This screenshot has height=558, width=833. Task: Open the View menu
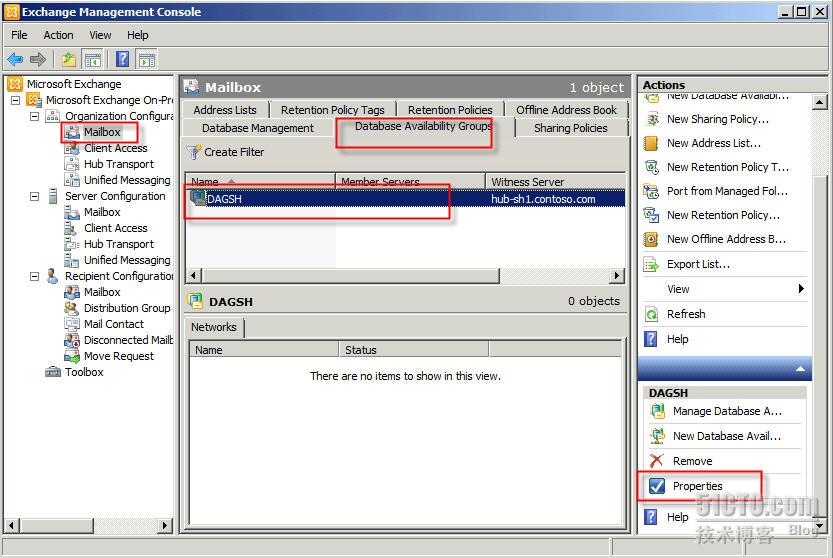click(x=100, y=35)
